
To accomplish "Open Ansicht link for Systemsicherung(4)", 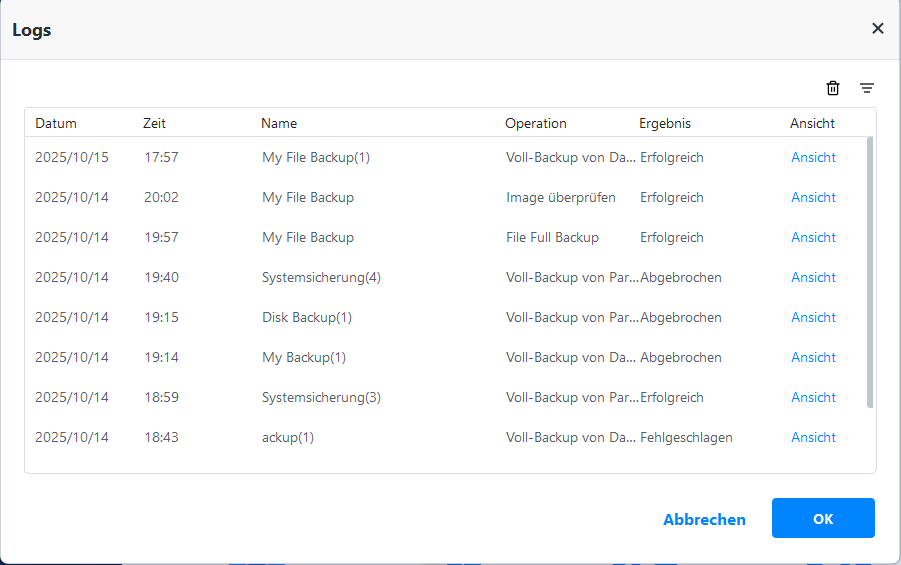I will click(813, 277).
